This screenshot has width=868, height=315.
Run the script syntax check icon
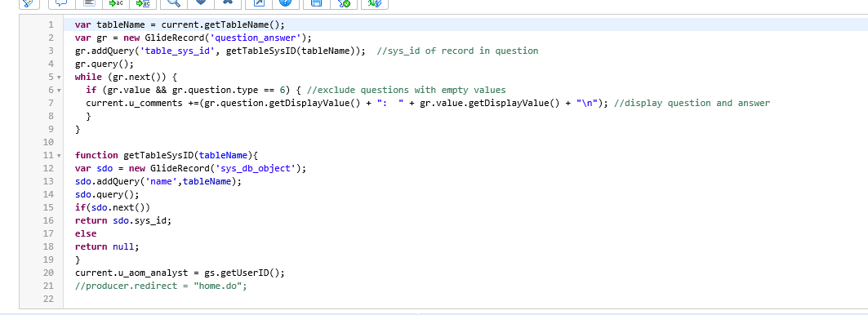(x=343, y=2)
